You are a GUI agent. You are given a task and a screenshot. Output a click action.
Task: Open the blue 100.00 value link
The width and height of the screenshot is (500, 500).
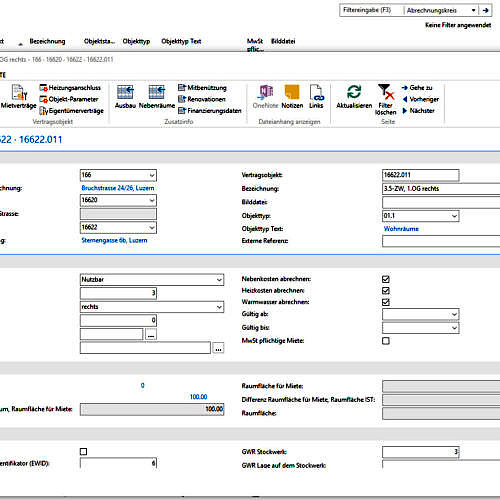pyautogui.click(x=198, y=397)
